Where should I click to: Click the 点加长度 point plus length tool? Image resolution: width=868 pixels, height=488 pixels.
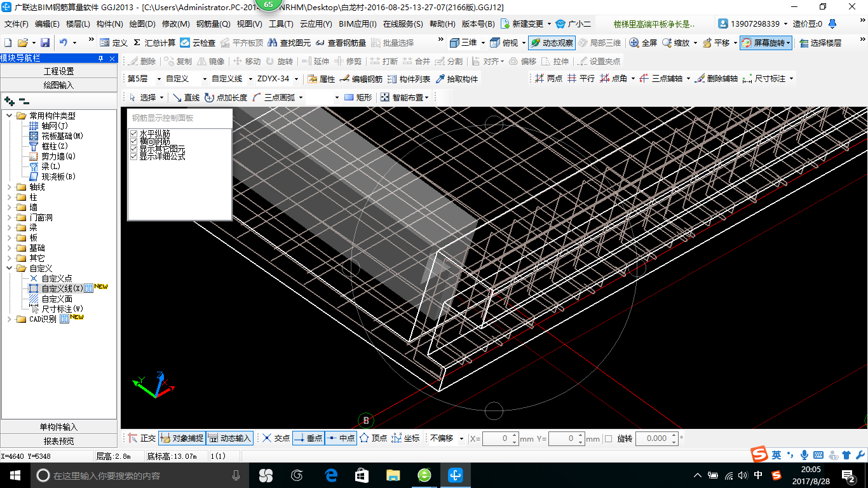click(x=226, y=97)
